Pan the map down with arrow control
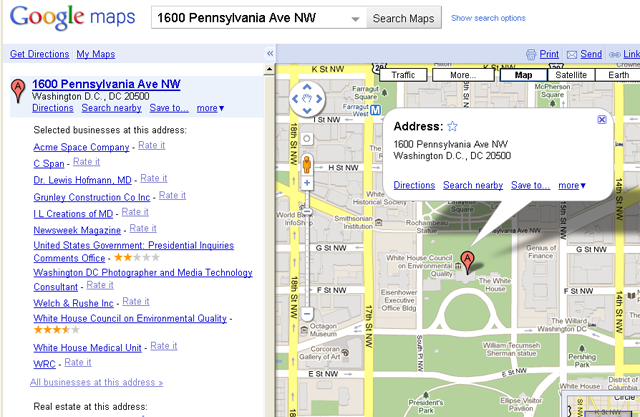The image size is (640, 417). 307,111
